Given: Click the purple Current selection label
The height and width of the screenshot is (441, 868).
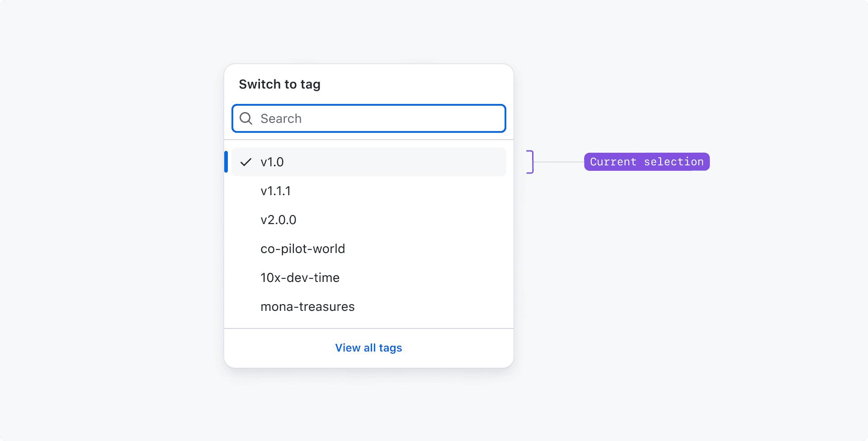Looking at the screenshot, I should (x=646, y=161).
